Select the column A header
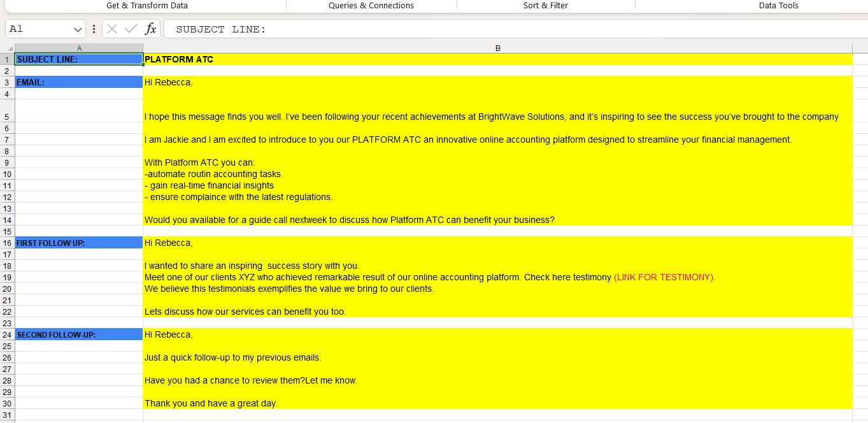The image size is (868, 423). tap(79, 48)
